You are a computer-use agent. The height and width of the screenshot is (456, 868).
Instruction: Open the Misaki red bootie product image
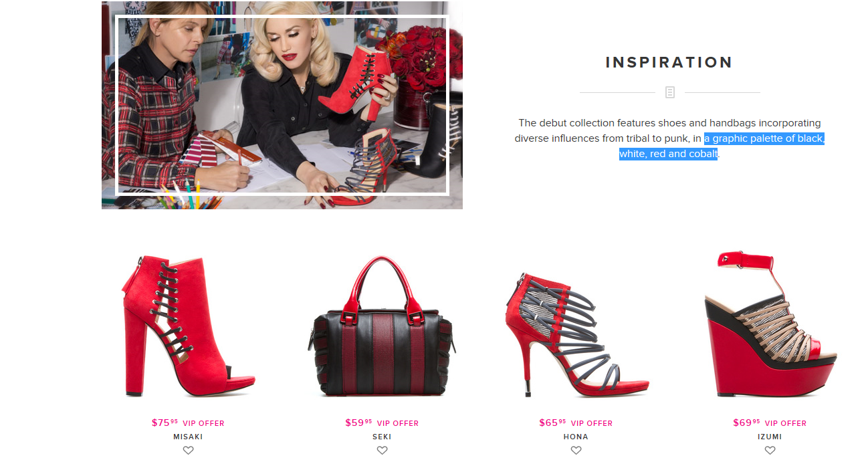pos(189,327)
